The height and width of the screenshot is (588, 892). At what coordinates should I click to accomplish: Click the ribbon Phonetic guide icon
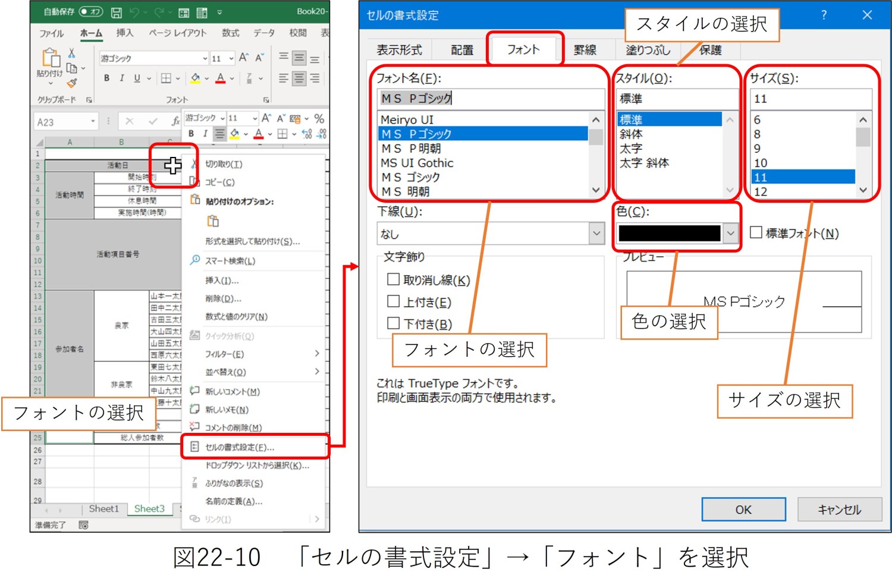249,78
